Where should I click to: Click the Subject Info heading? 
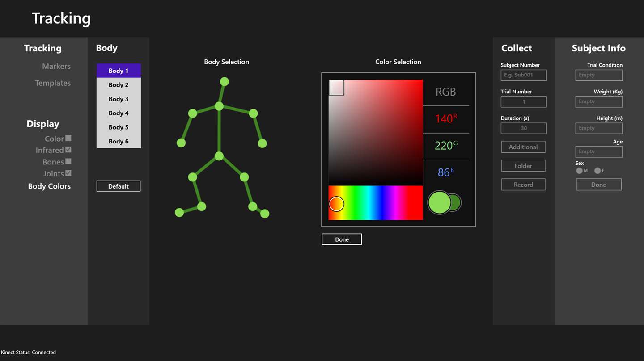(x=598, y=48)
